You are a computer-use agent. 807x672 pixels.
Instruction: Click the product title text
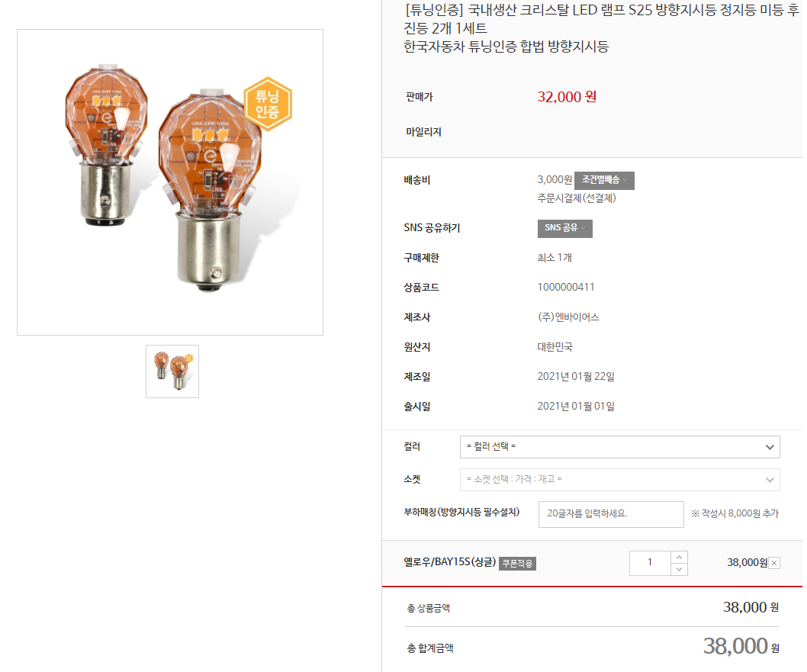601,27
